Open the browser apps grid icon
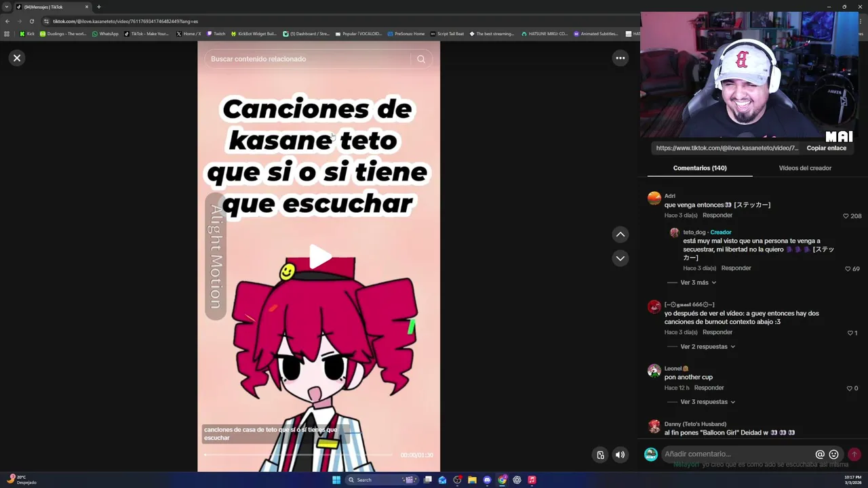Viewport: 868px width, 488px height. coord(7,34)
